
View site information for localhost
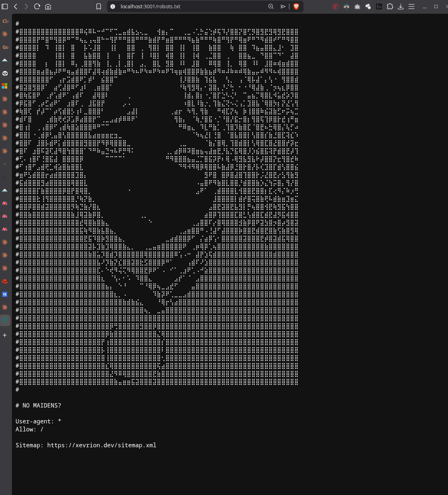[x=113, y=7]
